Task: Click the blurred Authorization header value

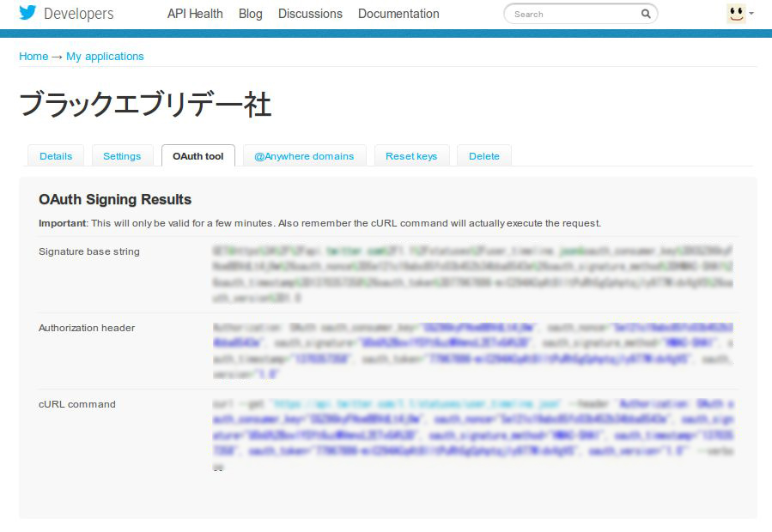Action: (x=472, y=351)
